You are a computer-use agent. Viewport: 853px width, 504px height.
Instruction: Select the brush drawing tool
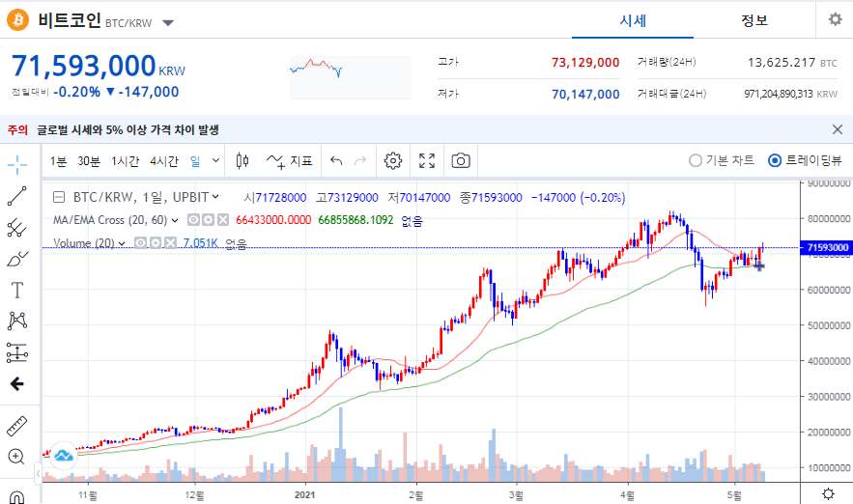pyautogui.click(x=16, y=260)
